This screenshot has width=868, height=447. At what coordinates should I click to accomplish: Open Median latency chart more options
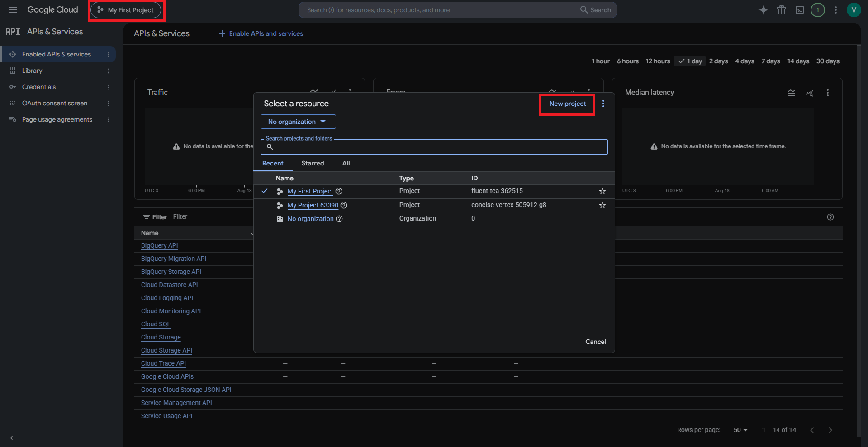click(828, 93)
